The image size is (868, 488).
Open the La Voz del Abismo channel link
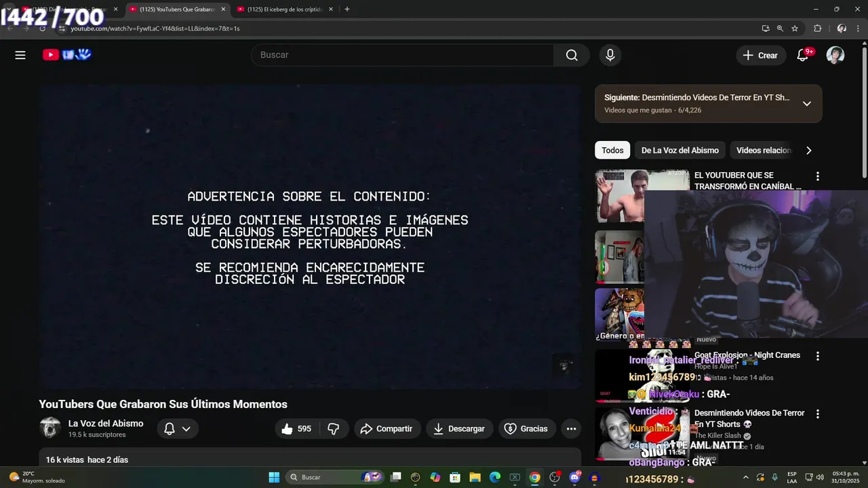pos(106,423)
